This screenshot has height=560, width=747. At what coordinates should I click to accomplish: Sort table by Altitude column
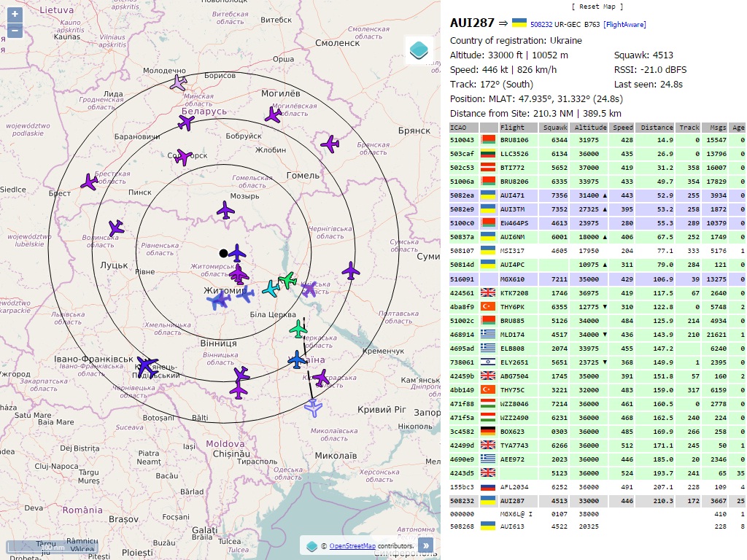click(x=589, y=128)
